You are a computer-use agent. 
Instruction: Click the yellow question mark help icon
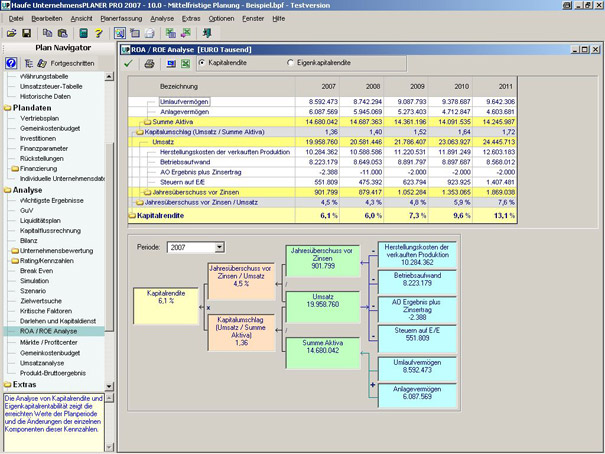coord(98,33)
